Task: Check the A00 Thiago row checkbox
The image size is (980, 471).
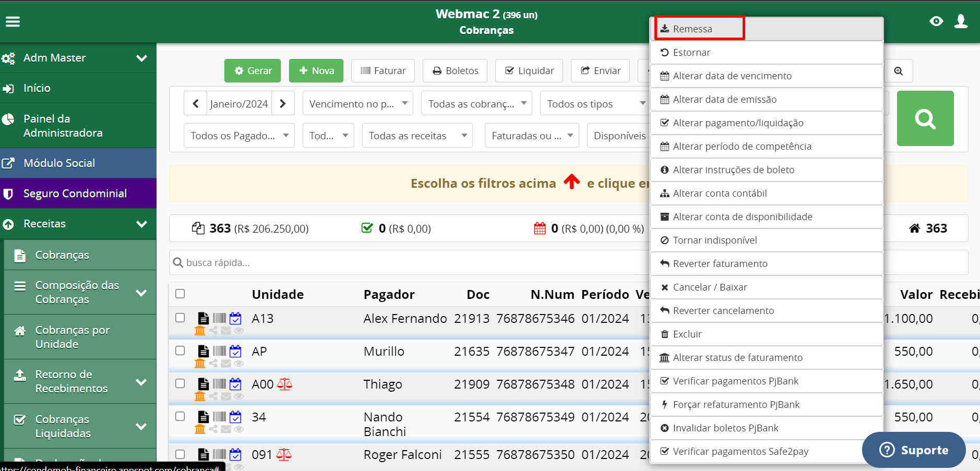Action: (180, 383)
